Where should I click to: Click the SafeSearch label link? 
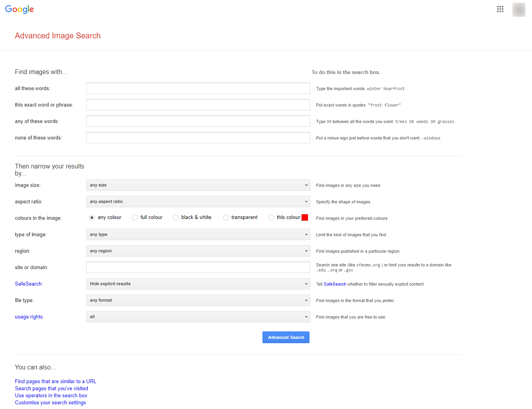click(29, 284)
